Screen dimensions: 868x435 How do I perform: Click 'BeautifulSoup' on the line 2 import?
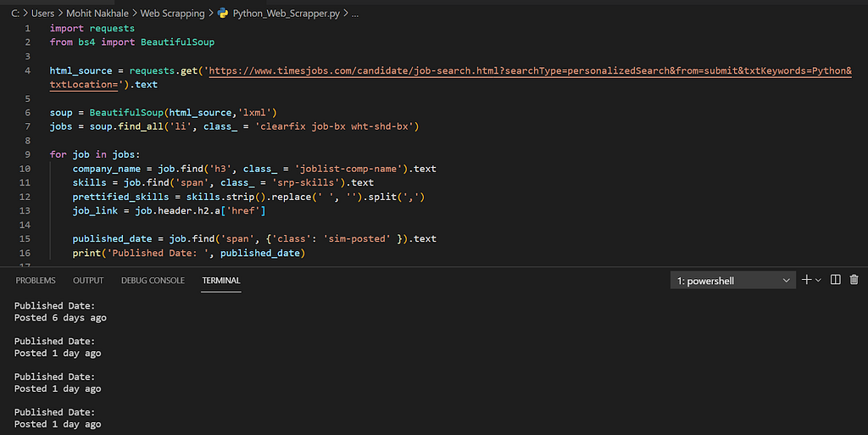(177, 42)
